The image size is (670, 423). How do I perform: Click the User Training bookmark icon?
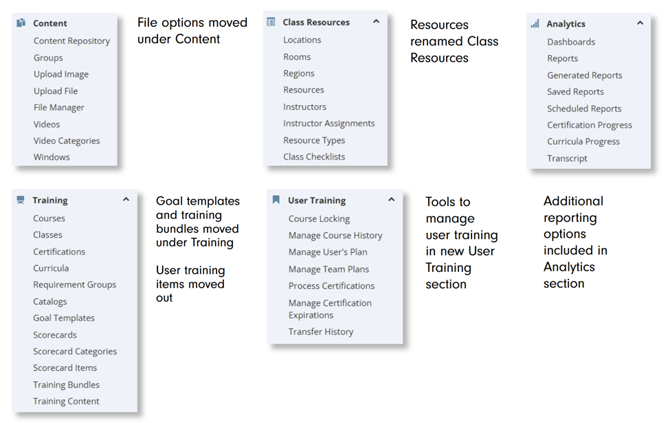(276, 200)
